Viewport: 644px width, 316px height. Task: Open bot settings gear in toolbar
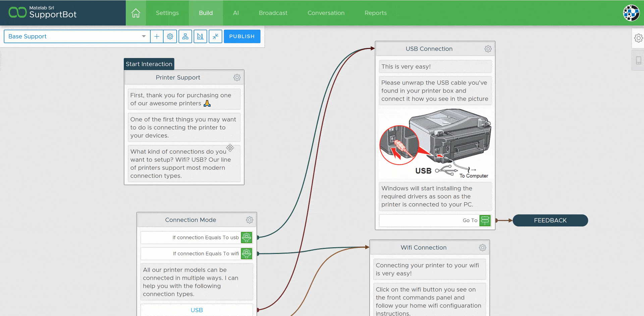[170, 36]
